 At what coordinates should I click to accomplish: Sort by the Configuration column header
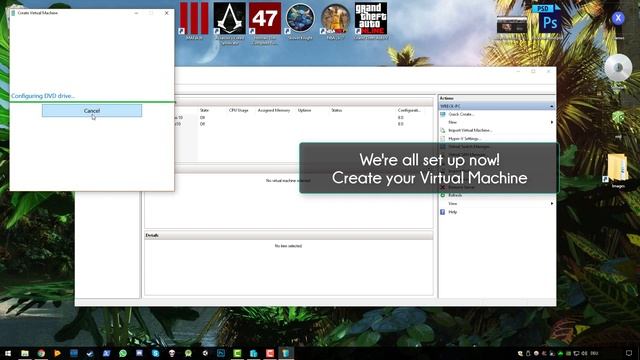409,110
